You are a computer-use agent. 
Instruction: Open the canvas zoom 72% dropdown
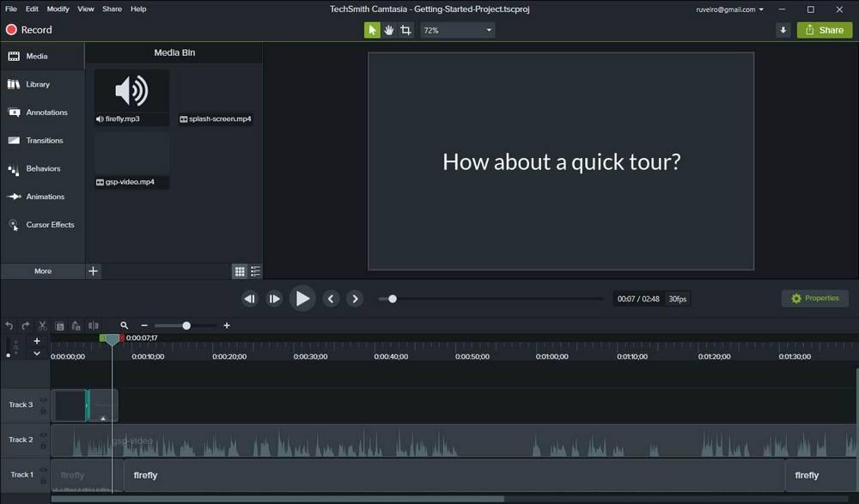click(x=458, y=30)
